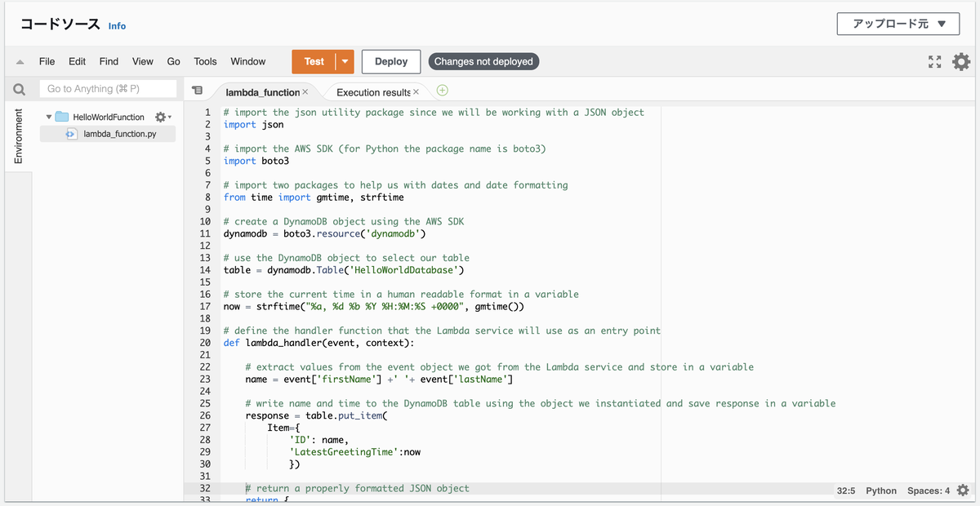Viewport: 980px width, 506px height.
Task: Open the Window menu
Action: (x=248, y=62)
